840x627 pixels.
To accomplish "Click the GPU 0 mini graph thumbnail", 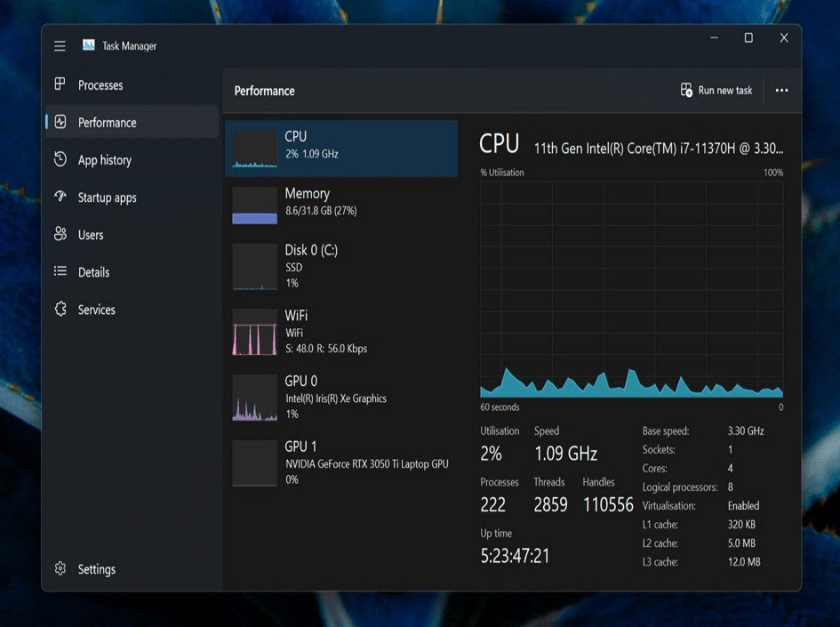I will click(x=254, y=398).
